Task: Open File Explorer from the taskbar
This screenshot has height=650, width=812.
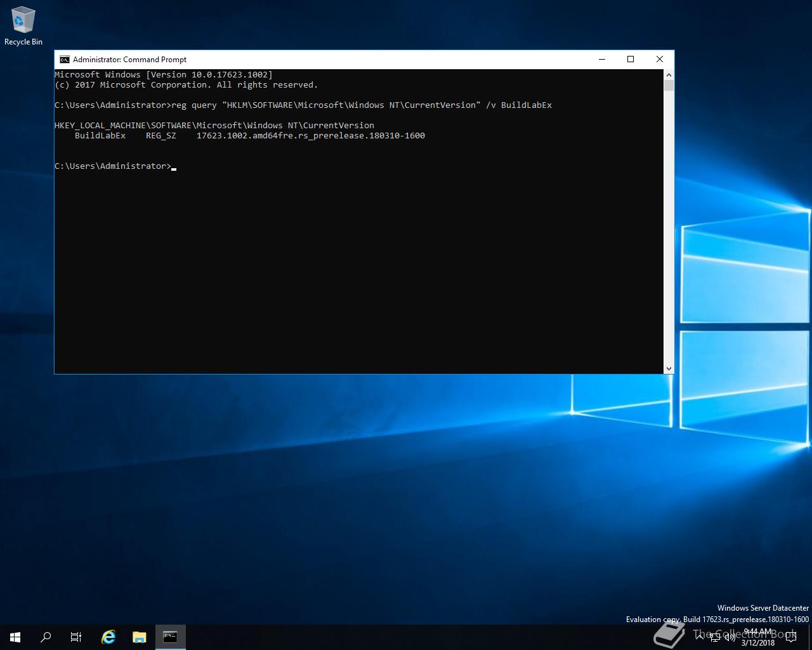Action: 139,637
